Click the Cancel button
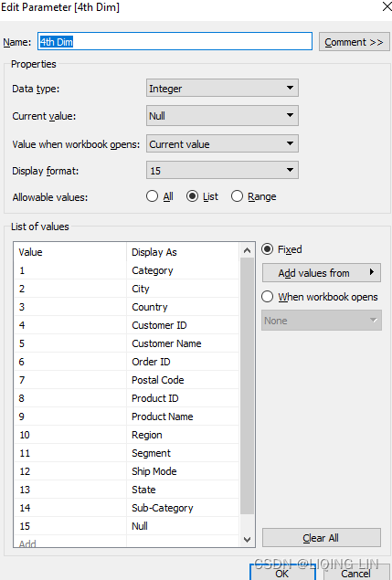Screen dimensions: 392x580 (x=355, y=573)
